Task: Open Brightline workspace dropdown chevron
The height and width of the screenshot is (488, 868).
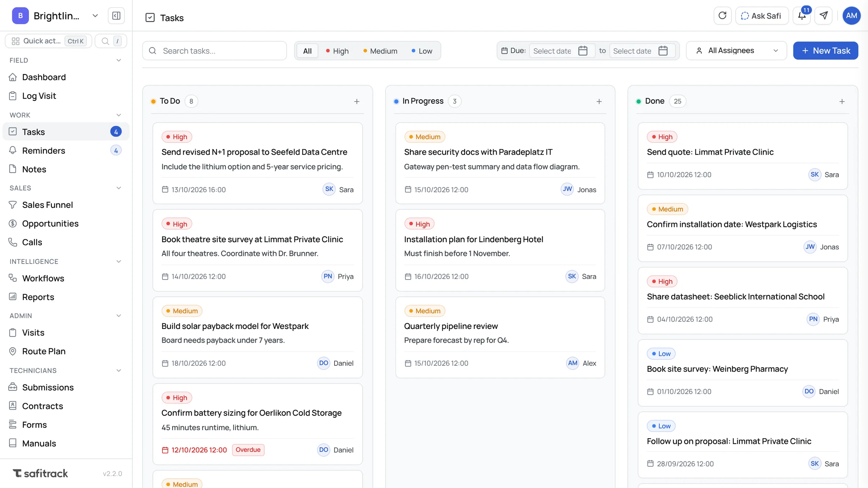Action: 95,16
